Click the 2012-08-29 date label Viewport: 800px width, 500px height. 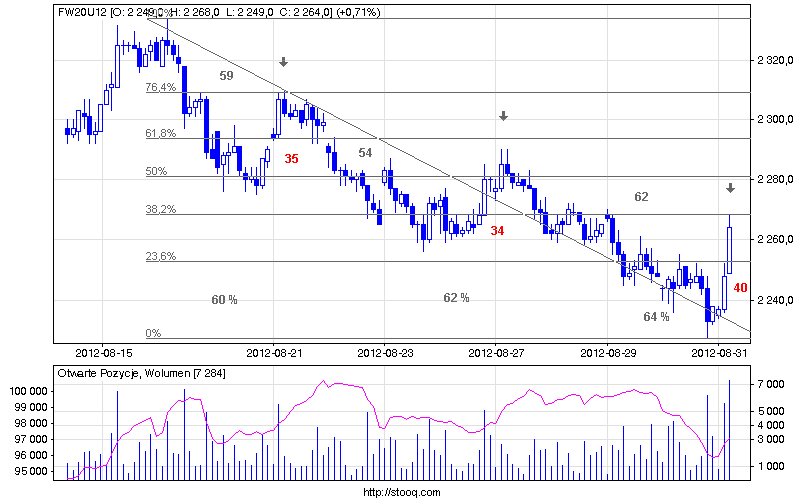(x=608, y=353)
